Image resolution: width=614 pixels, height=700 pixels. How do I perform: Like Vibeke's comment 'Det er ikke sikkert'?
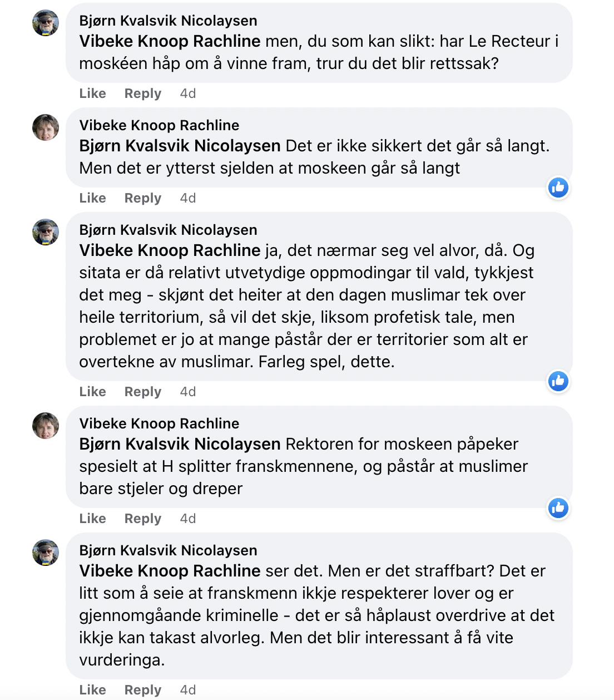[92, 198]
